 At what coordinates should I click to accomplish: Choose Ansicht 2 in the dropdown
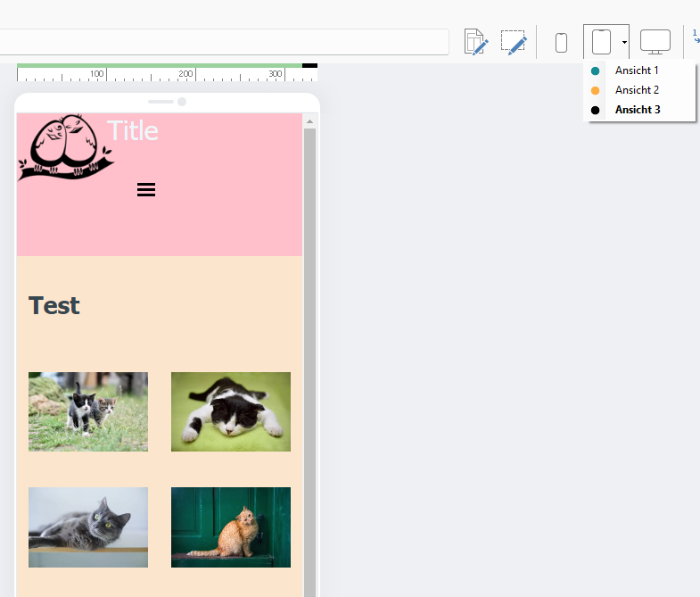[637, 90]
